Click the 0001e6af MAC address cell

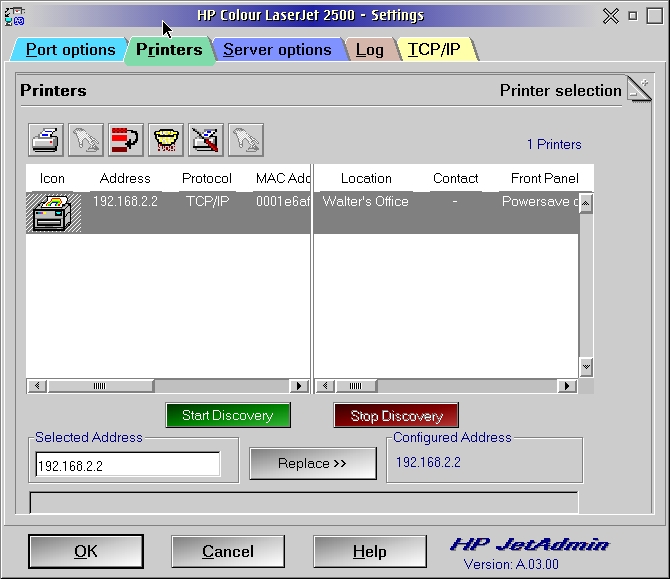[x=283, y=201]
